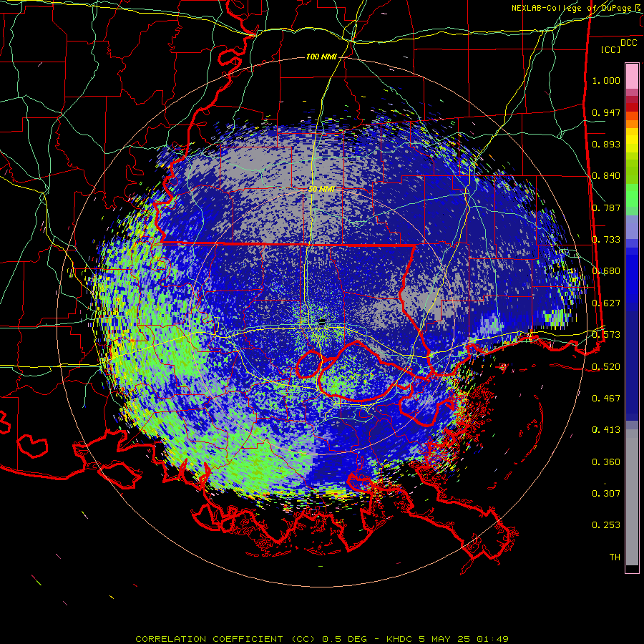Click the 0.840 legend value
The image size is (644, 644).
(606, 176)
